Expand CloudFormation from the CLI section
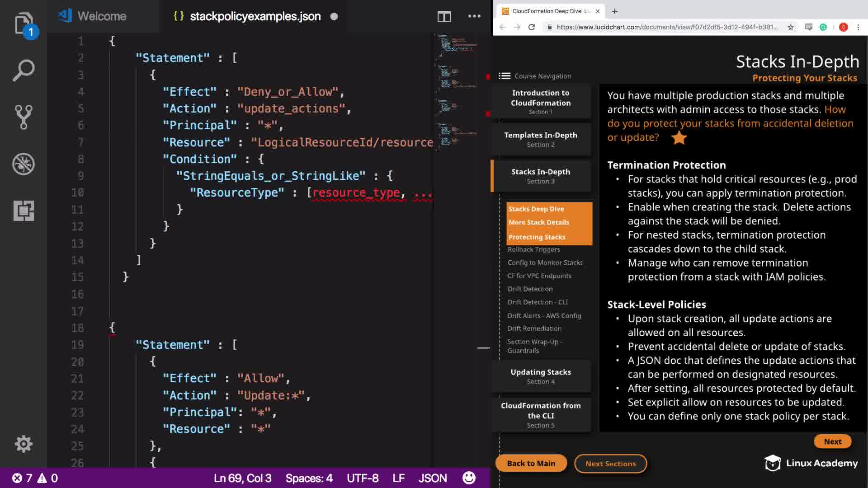This screenshot has height=488, width=868. [541, 414]
